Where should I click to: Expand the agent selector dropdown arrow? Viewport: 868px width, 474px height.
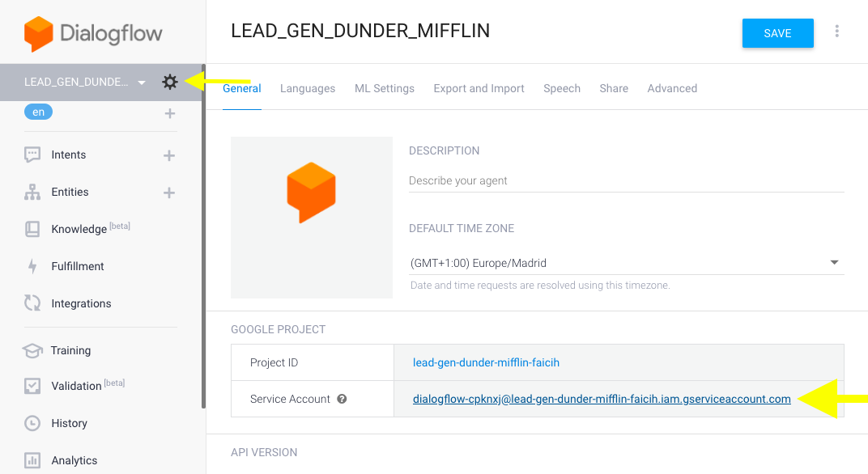point(142,83)
